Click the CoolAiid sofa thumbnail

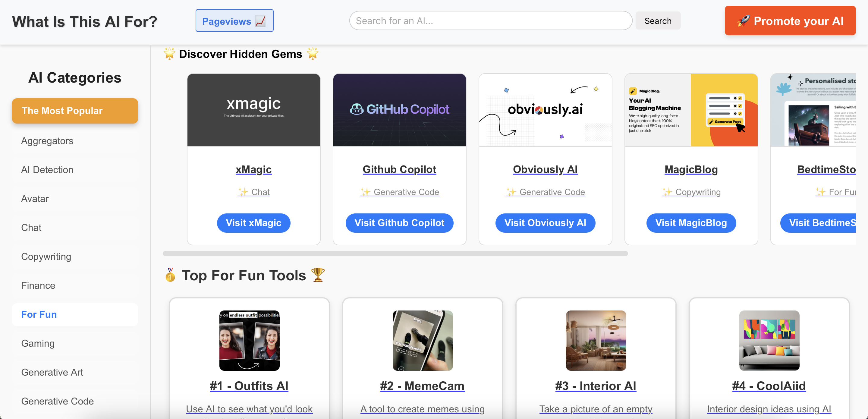click(x=769, y=340)
